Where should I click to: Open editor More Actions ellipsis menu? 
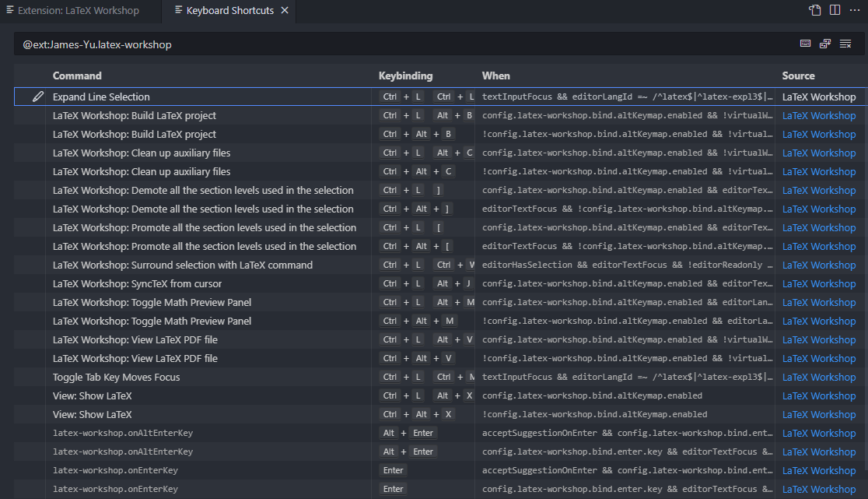click(855, 10)
